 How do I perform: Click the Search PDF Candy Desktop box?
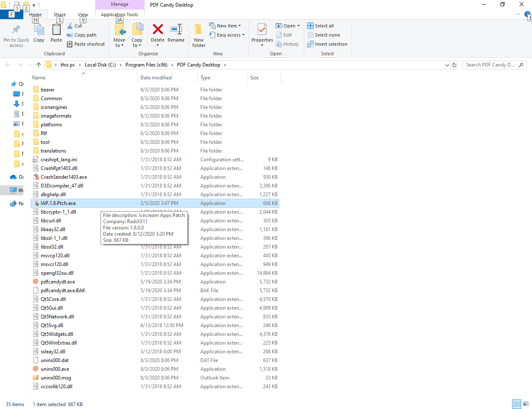click(x=495, y=65)
